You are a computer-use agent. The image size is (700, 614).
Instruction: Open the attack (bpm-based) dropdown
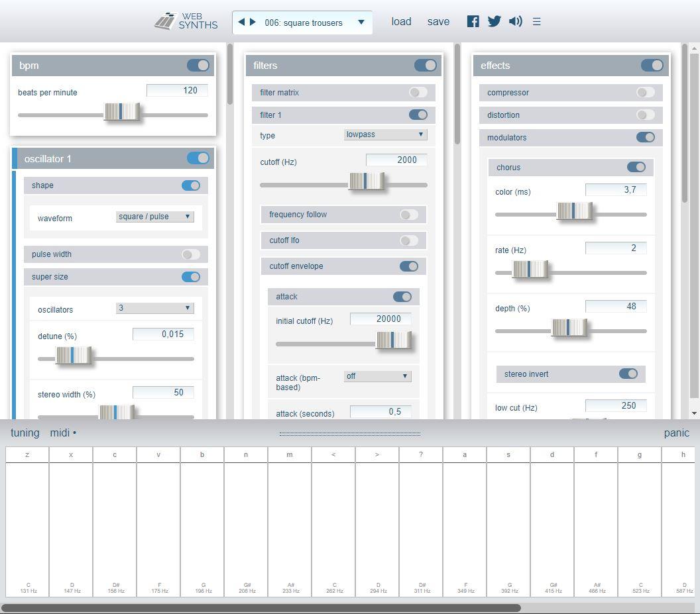(x=378, y=377)
